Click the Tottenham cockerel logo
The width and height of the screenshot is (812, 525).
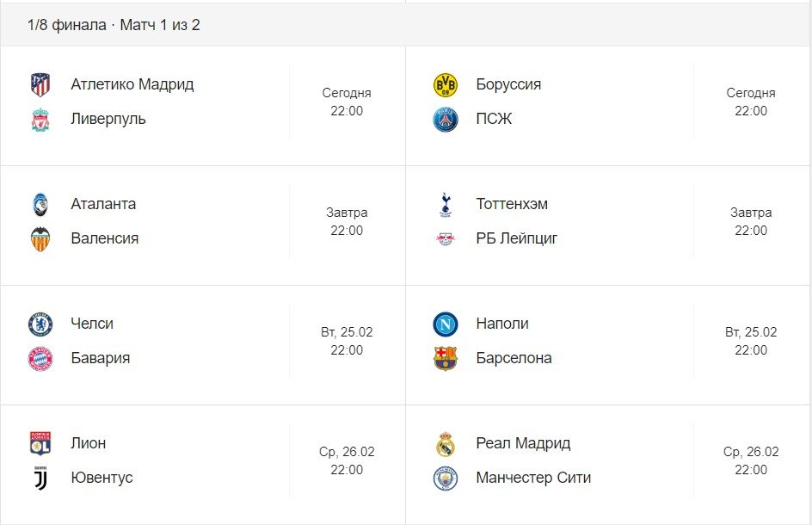pos(446,204)
